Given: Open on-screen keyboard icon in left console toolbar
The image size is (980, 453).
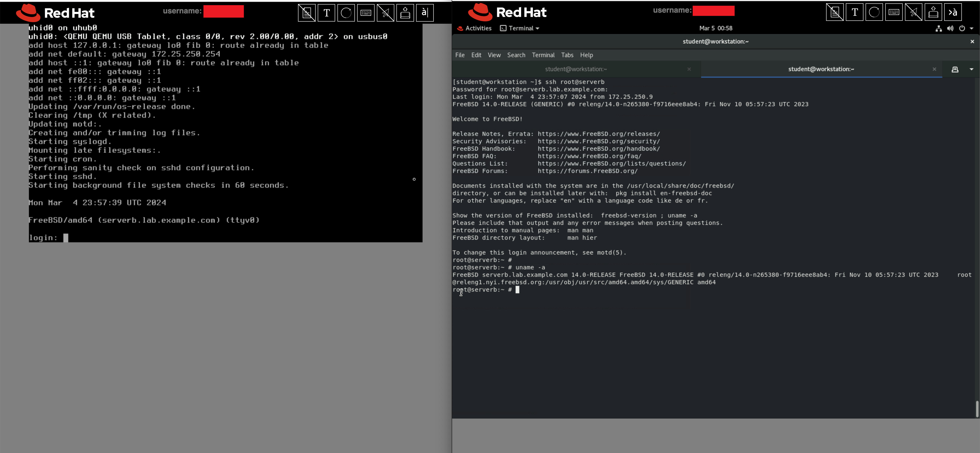Looking at the screenshot, I should click(366, 13).
